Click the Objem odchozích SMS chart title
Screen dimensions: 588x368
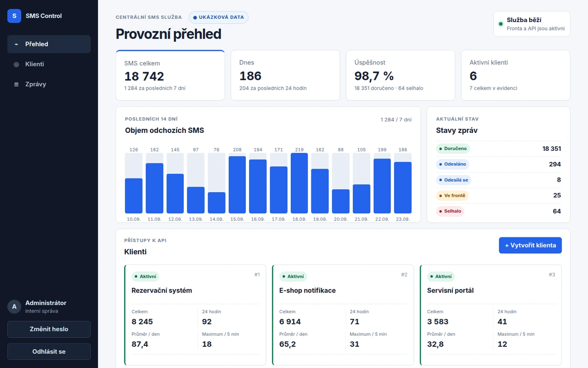click(164, 130)
